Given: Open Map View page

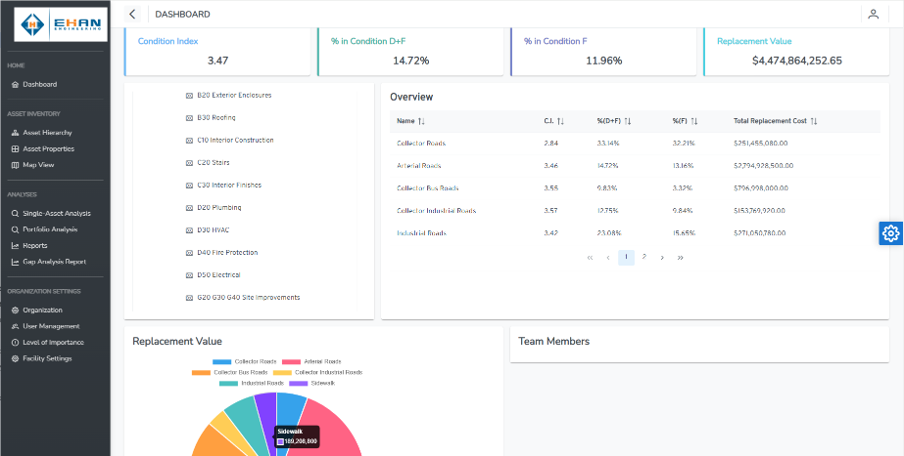Looking at the screenshot, I should pyautogui.click(x=39, y=165).
